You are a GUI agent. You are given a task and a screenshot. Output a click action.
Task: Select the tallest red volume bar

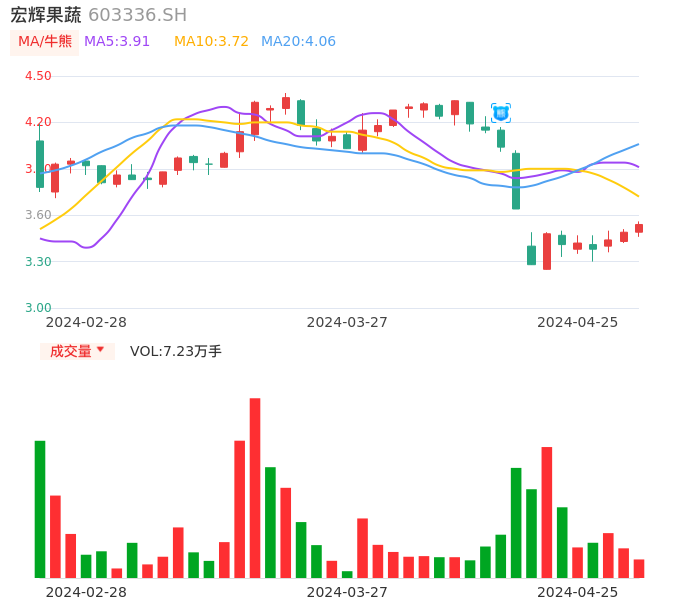coord(255,487)
